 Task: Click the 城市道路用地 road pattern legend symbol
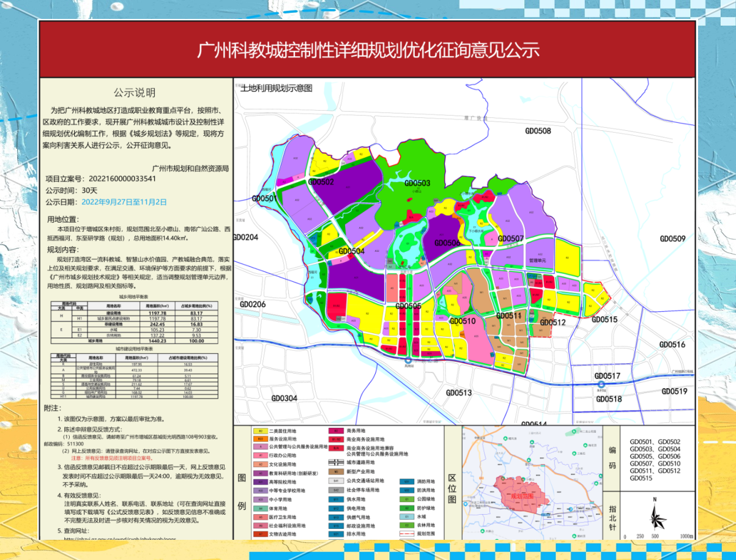[x=336, y=462]
